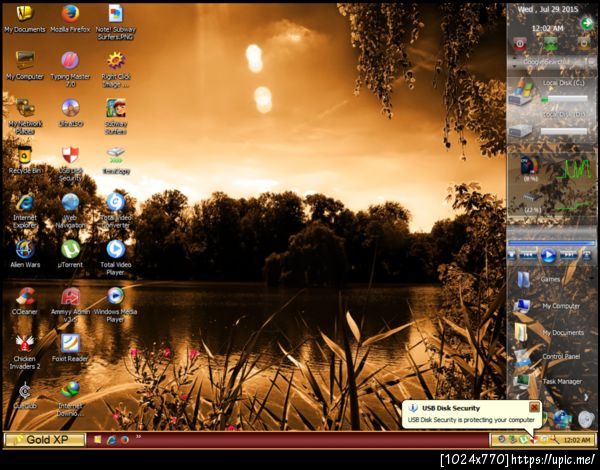Skip to previous track in sidebar player
600x470 pixels.
[528, 255]
